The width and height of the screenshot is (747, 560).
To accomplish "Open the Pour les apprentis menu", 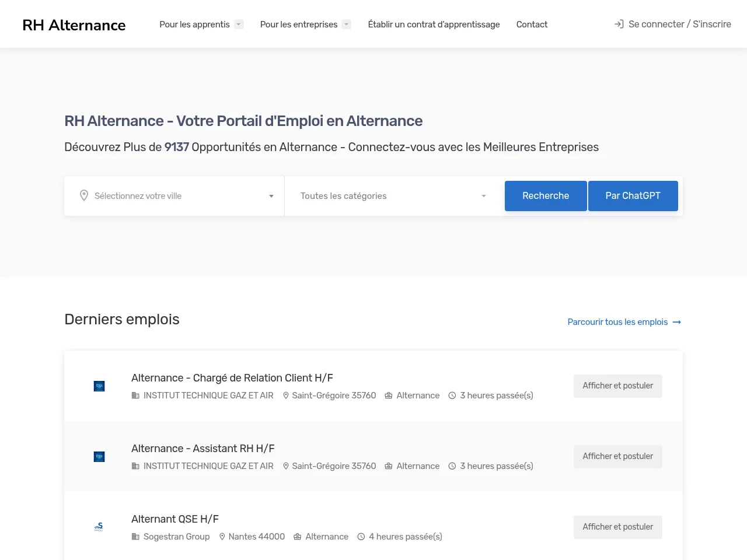I will (x=195, y=24).
